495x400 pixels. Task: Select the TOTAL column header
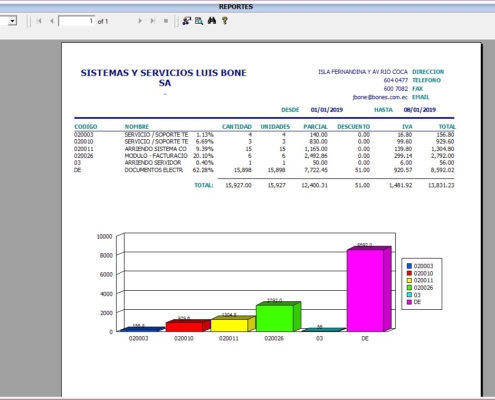click(x=447, y=127)
